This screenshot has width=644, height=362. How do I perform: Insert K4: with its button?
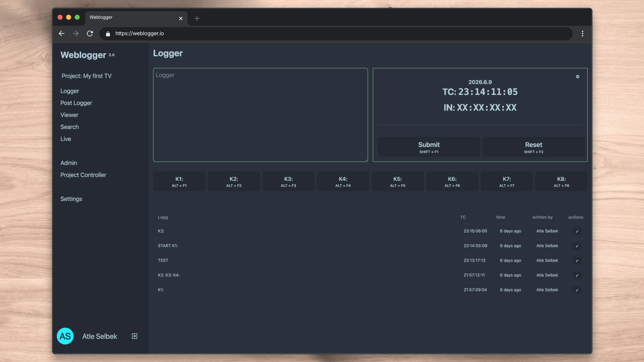(x=343, y=181)
